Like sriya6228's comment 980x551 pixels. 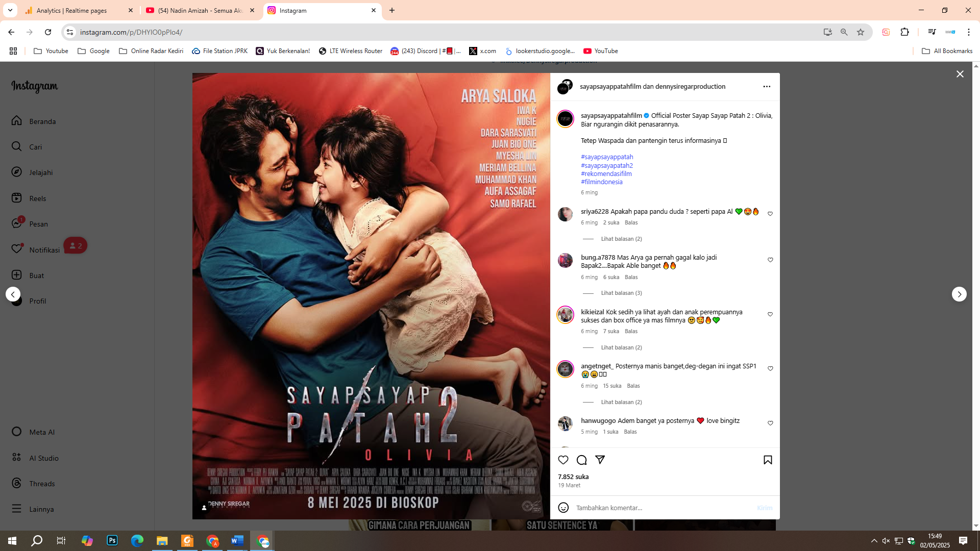tap(770, 214)
